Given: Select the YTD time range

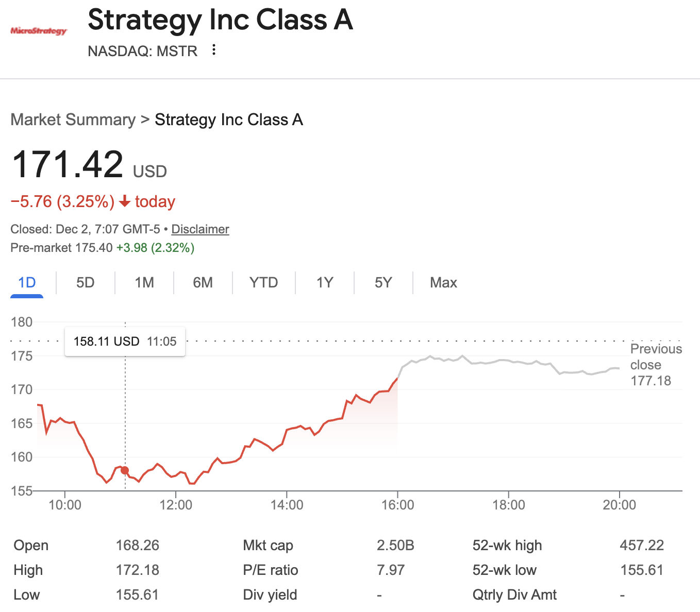Looking at the screenshot, I should [x=263, y=282].
